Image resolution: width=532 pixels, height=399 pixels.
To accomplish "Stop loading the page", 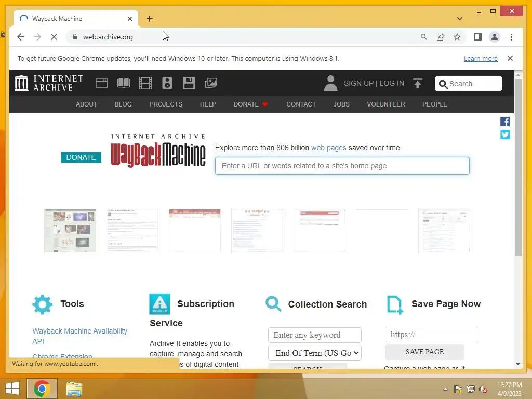I will point(54,37).
